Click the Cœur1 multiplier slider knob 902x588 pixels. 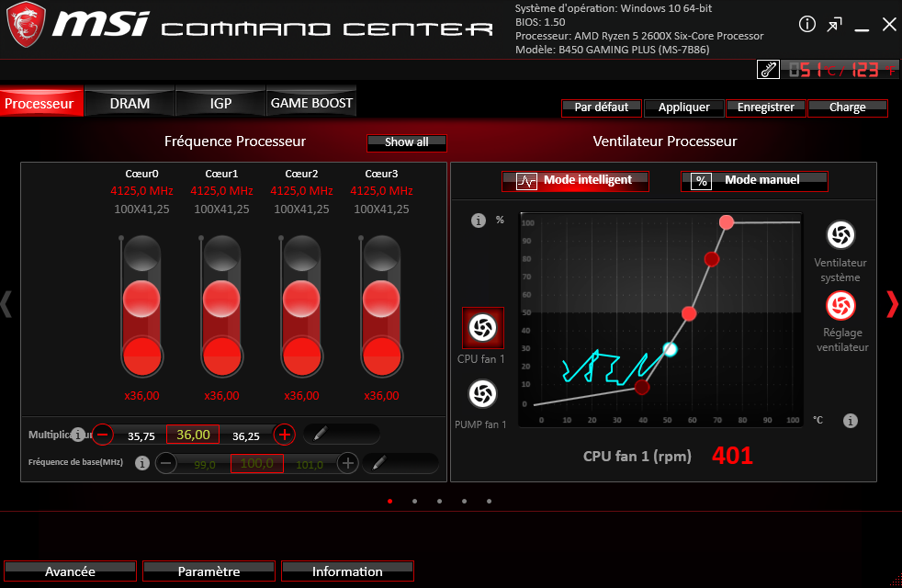[221, 300]
